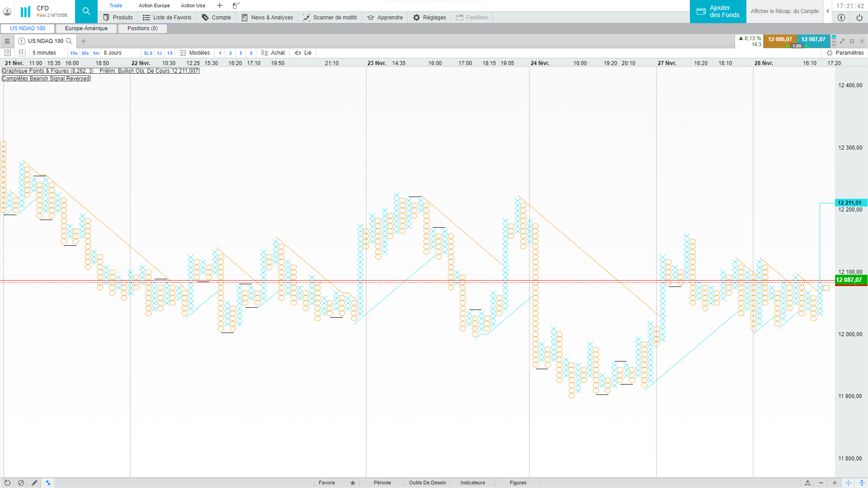Click the account profile avatar icon
This screenshot has width=868, height=488.
coord(7,11)
